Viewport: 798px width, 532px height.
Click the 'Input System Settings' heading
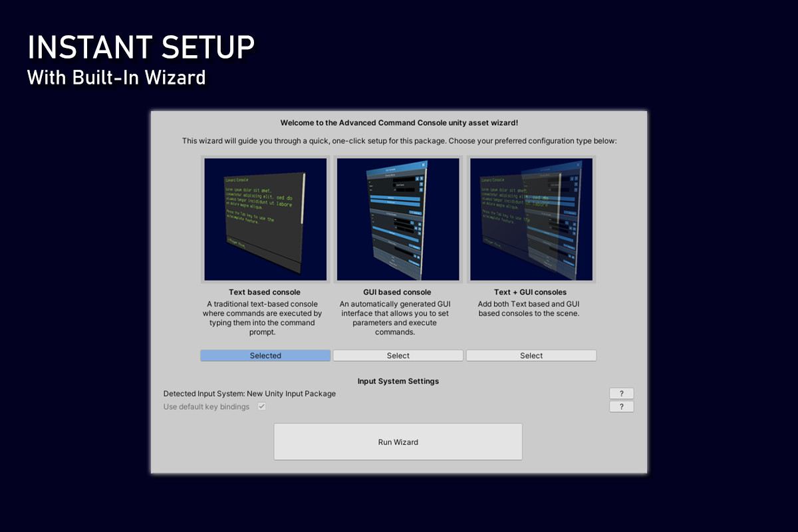pos(398,381)
